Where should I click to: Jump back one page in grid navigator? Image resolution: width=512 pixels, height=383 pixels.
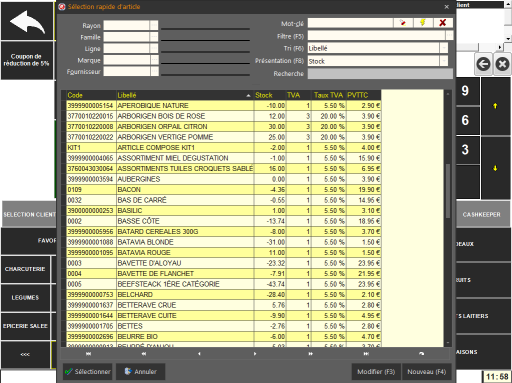[144, 354]
